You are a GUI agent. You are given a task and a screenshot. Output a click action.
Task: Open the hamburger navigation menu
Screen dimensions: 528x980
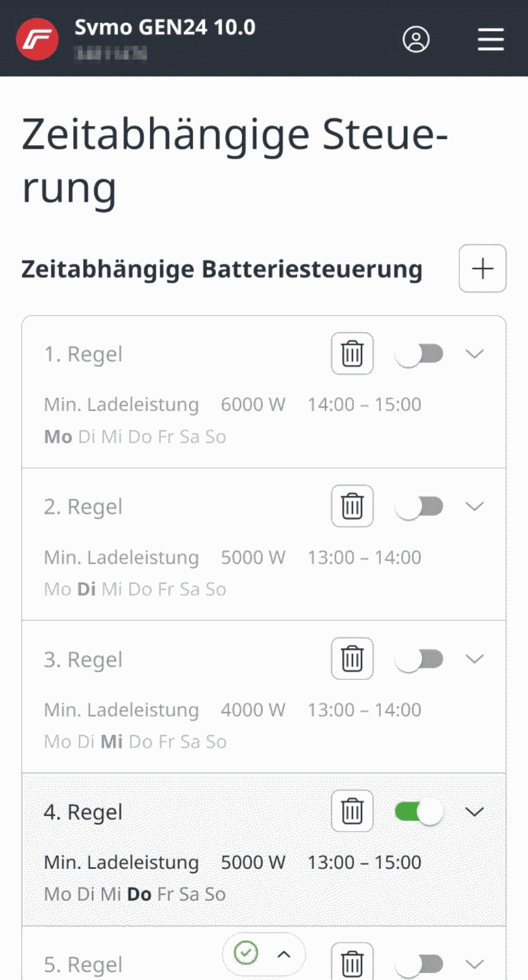[490, 40]
